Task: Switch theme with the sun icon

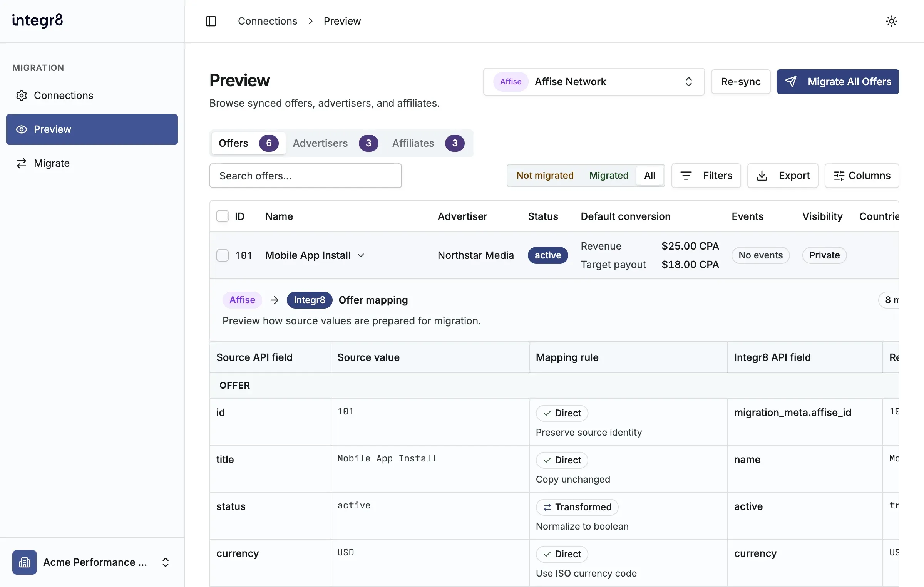Action: tap(892, 21)
